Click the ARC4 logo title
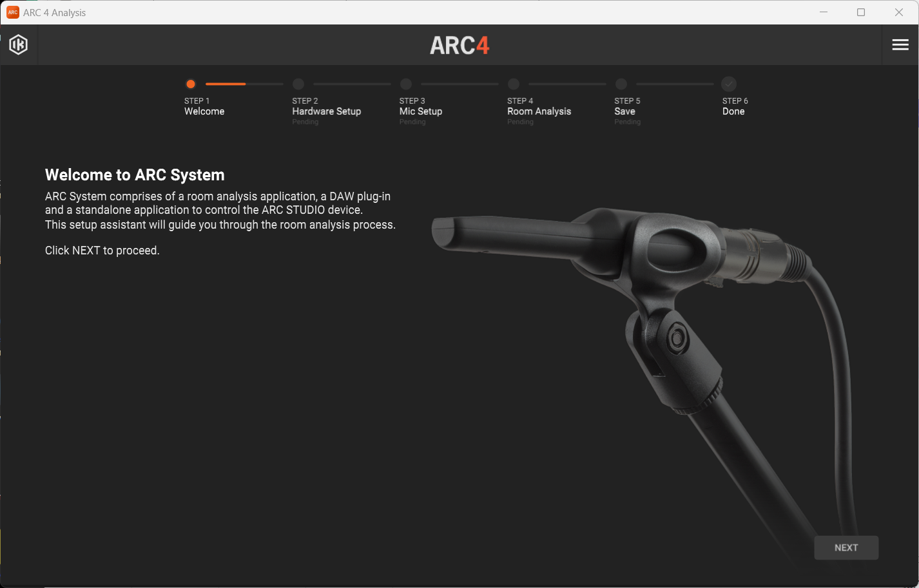Viewport: 919px width, 588px height. pyautogui.click(x=459, y=45)
